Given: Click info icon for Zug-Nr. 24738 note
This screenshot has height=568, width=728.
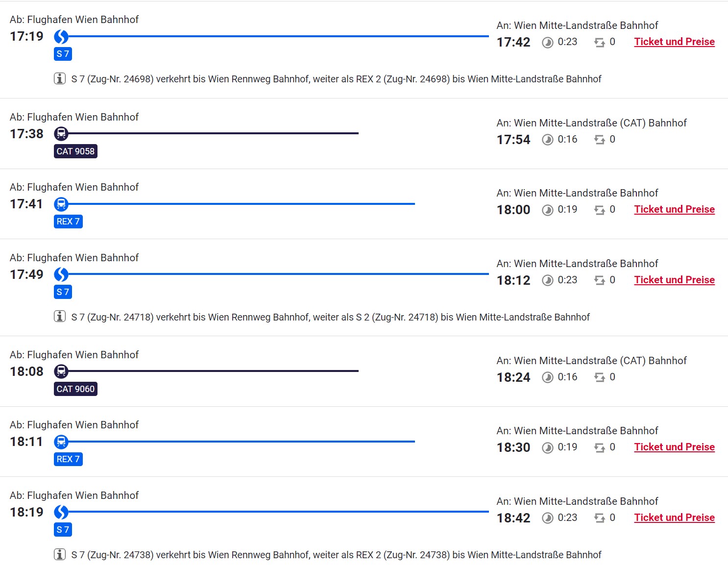Looking at the screenshot, I should [60, 554].
